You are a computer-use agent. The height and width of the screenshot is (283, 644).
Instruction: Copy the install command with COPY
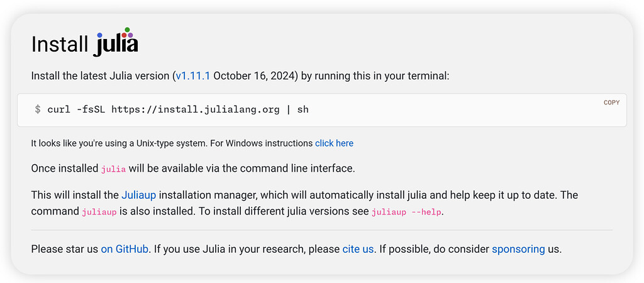pyautogui.click(x=611, y=103)
